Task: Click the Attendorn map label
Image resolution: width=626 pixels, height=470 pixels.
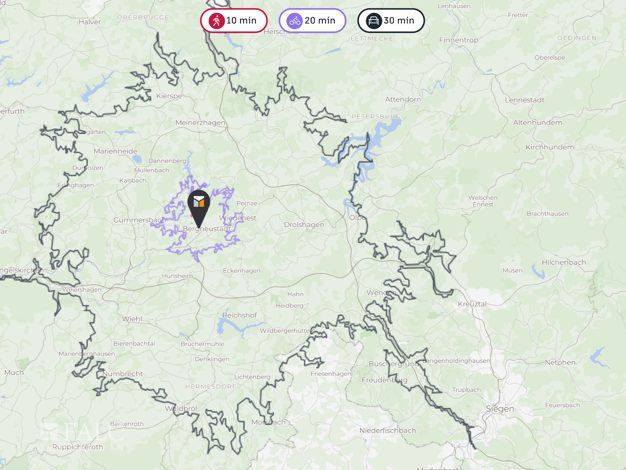Action: point(402,99)
